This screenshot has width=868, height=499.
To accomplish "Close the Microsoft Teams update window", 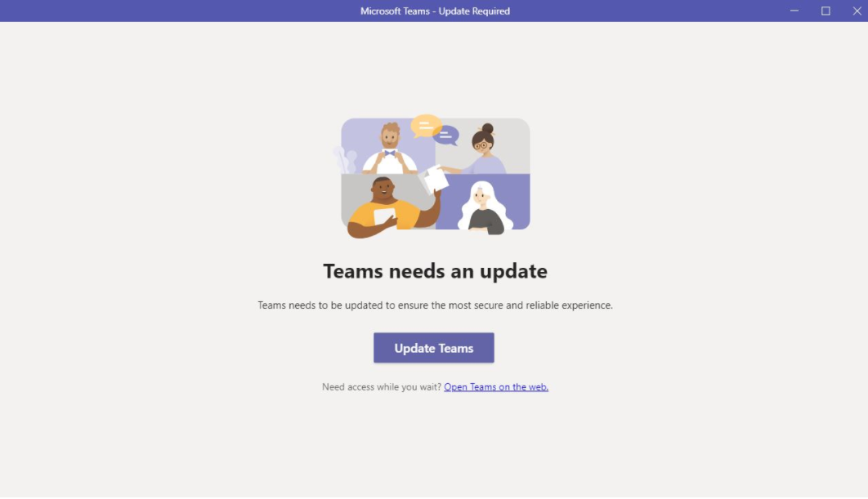I will (x=857, y=11).
